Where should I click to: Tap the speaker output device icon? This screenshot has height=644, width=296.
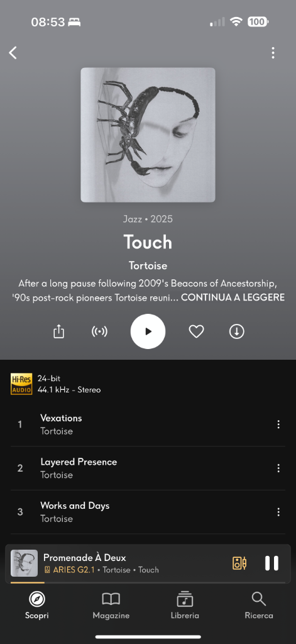tap(239, 563)
